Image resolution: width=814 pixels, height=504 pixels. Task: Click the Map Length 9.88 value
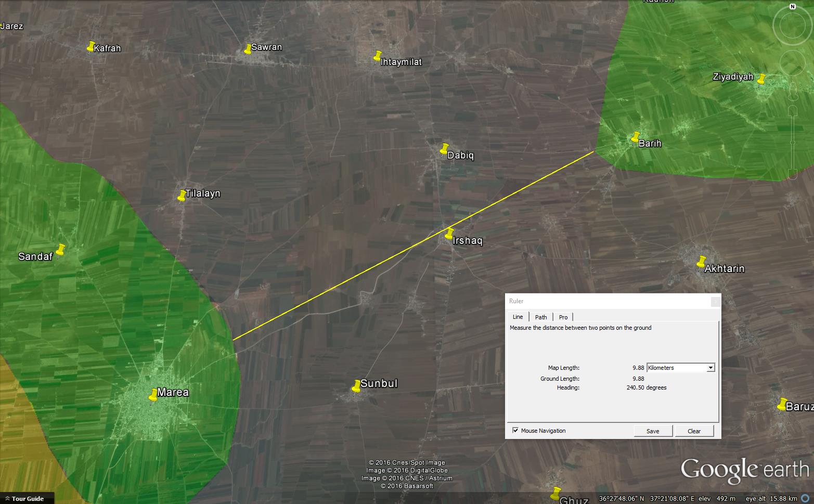[x=638, y=368]
